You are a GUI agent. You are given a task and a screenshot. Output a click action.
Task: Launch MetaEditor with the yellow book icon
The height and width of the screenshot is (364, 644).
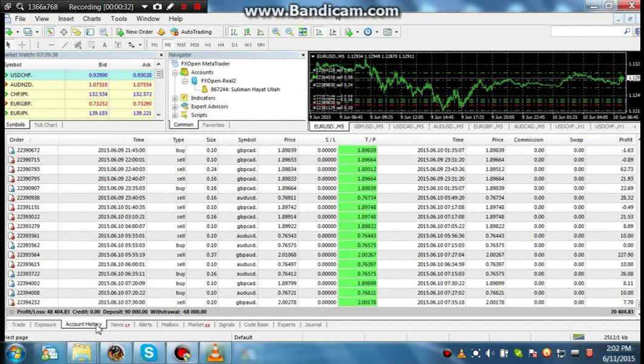(x=161, y=32)
